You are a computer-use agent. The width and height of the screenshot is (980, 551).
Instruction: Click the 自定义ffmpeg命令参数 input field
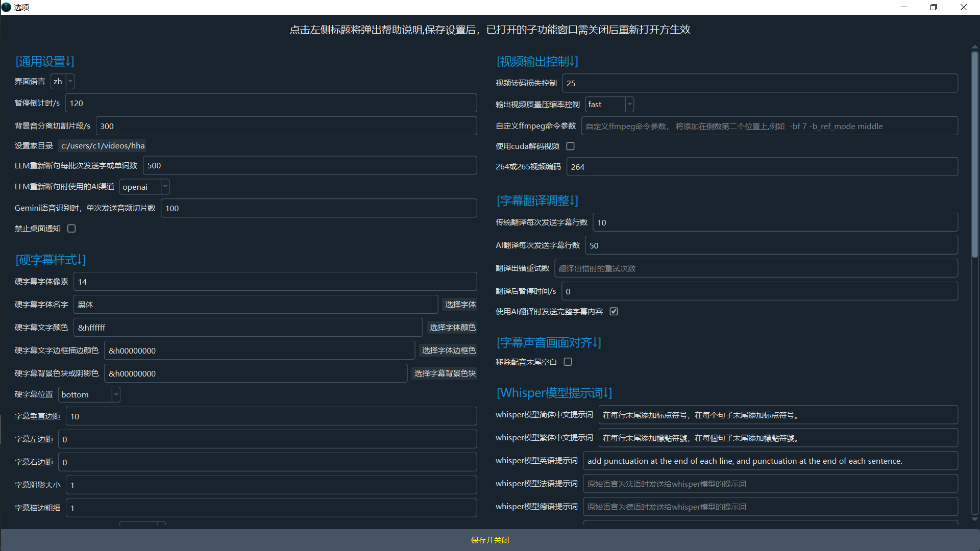(769, 127)
